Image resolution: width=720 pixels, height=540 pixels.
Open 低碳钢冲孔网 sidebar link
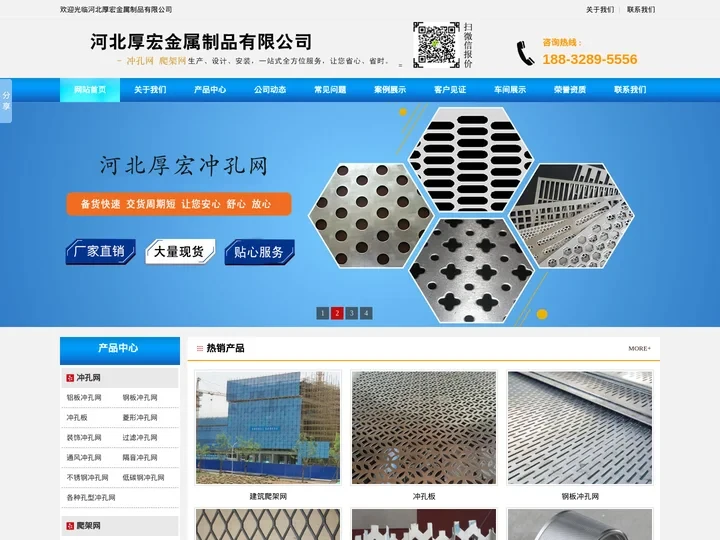tap(143, 478)
